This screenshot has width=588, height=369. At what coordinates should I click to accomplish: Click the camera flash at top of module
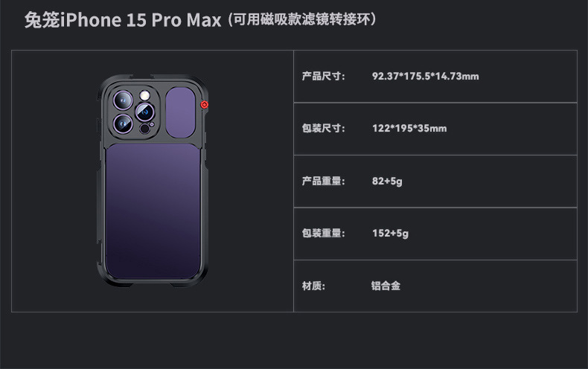click(144, 95)
